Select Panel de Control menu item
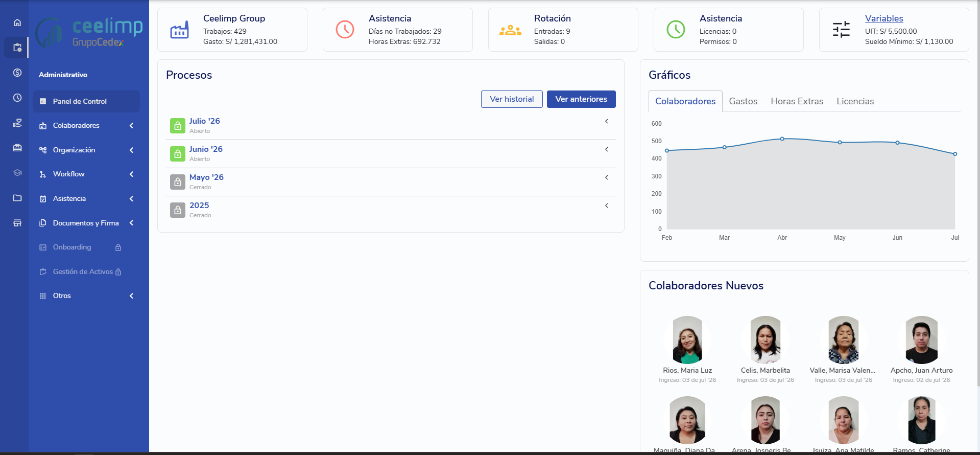 [x=86, y=101]
